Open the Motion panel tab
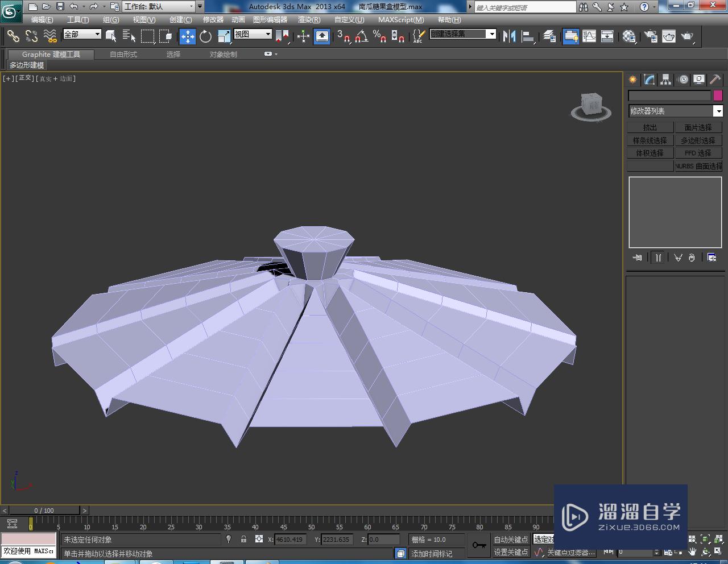The width and height of the screenshot is (728, 564). pos(683,80)
